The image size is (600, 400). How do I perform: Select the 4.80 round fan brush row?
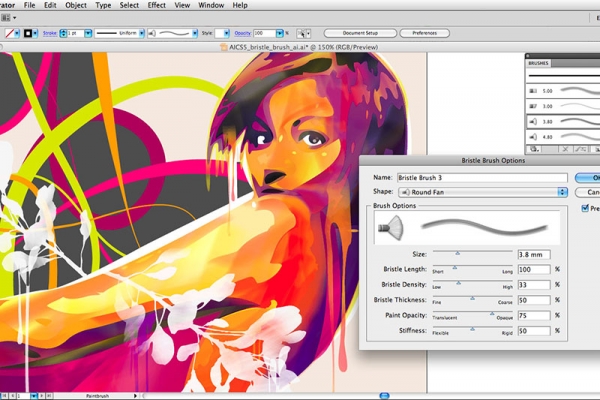(x=563, y=137)
